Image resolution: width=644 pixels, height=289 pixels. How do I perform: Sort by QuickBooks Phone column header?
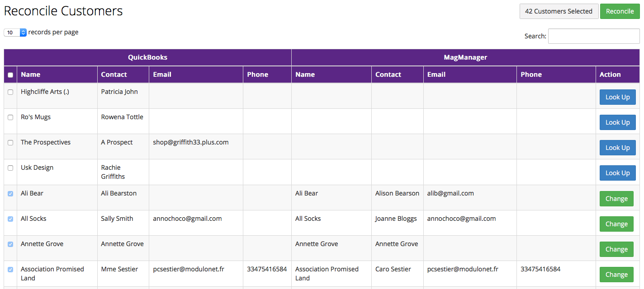point(267,75)
